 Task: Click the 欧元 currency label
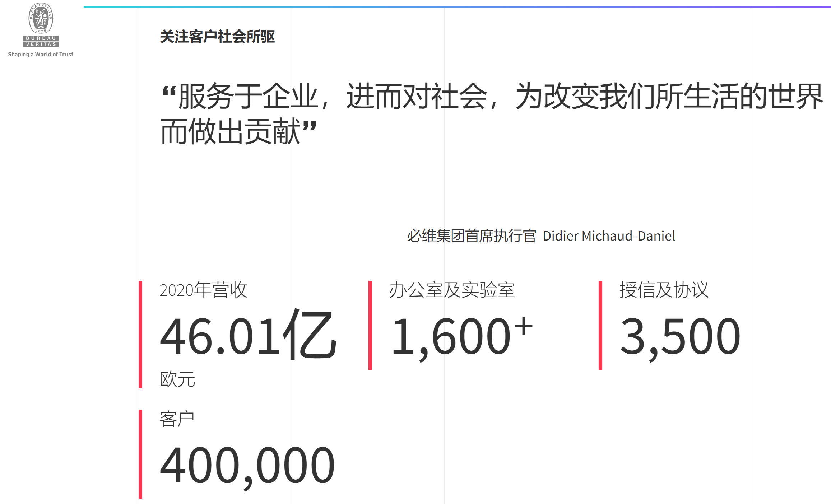pos(177,379)
